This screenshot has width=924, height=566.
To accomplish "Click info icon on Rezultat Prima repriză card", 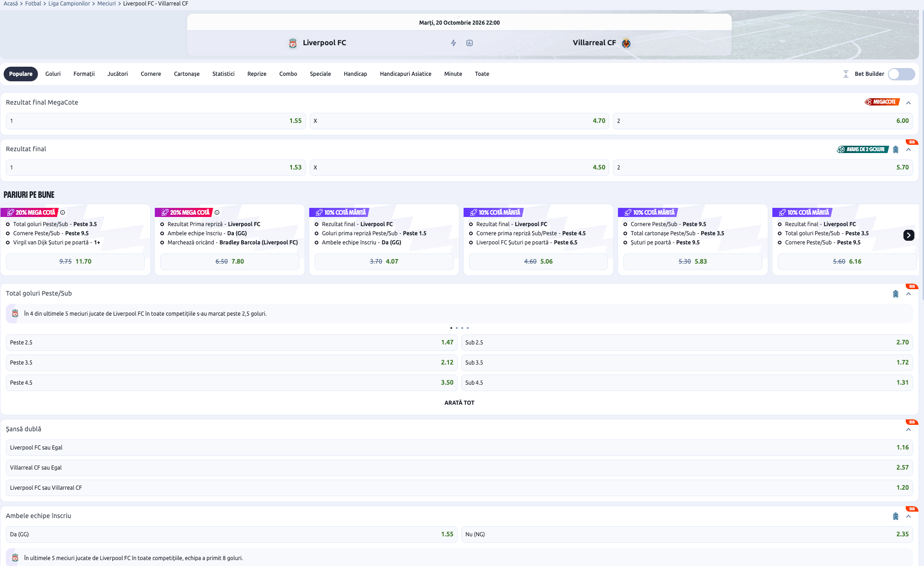I will coord(217,212).
